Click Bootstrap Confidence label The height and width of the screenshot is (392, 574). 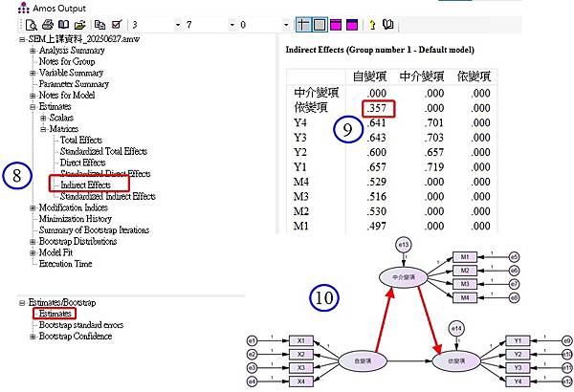pyautogui.click(x=76, y=336)
